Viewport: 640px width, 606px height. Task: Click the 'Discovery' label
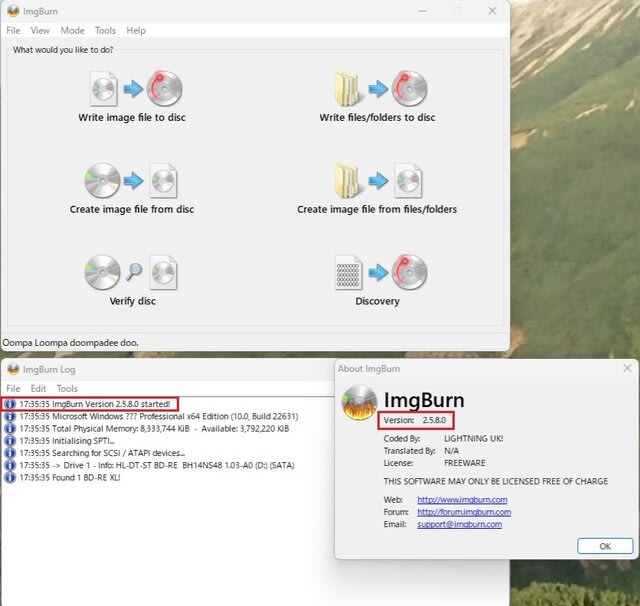378,301
